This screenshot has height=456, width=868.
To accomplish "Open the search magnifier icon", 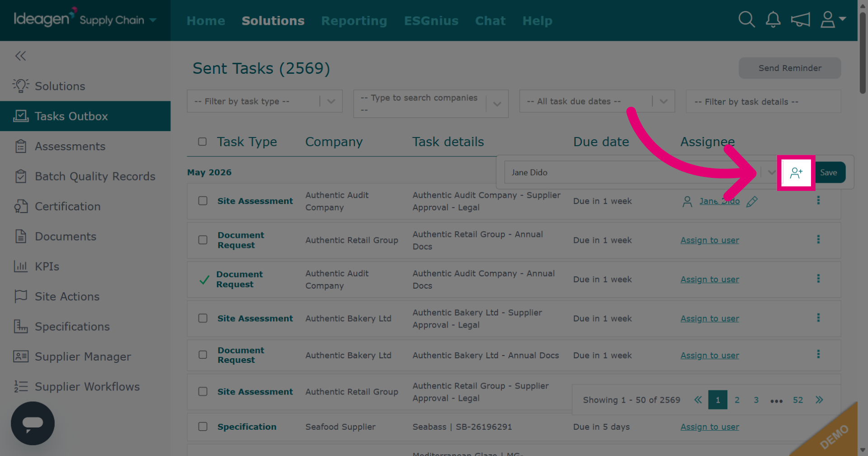I will click(x=746, y=19).
